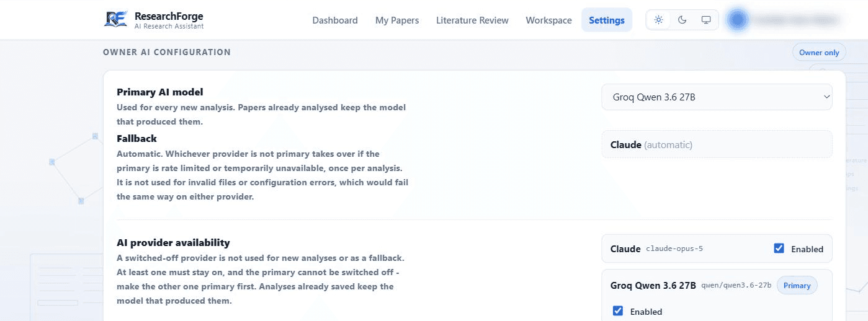The image size is (868, 321).
Task: Click the ResearchForge brand name
Action: pyautogui.click(x=169, y=16)
